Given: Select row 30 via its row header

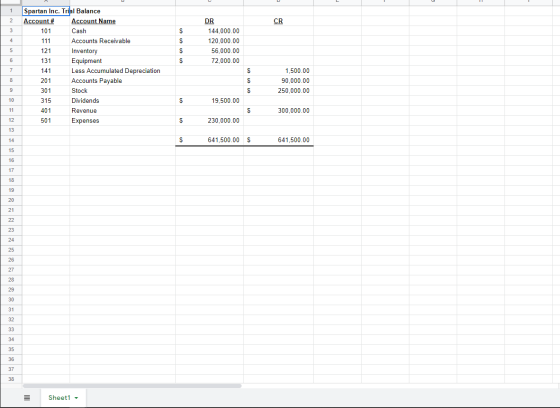Looking at the screenshot, I should coord(11,300).
